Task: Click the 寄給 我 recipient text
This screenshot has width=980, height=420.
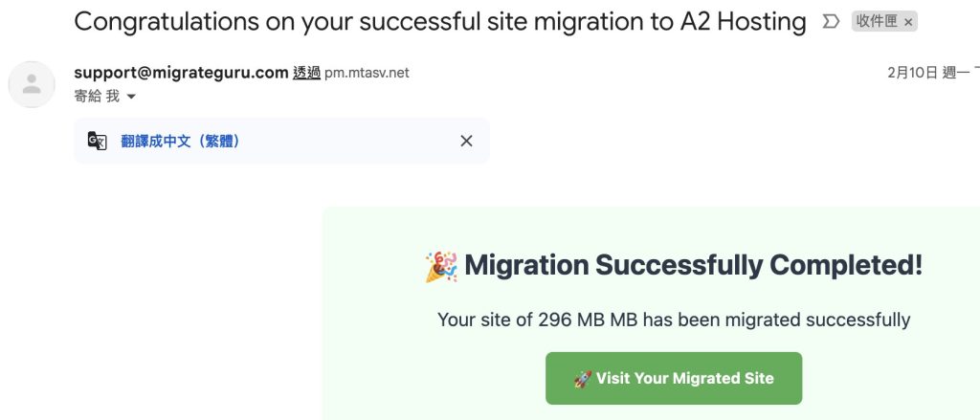Action: [x=97, y=97]
